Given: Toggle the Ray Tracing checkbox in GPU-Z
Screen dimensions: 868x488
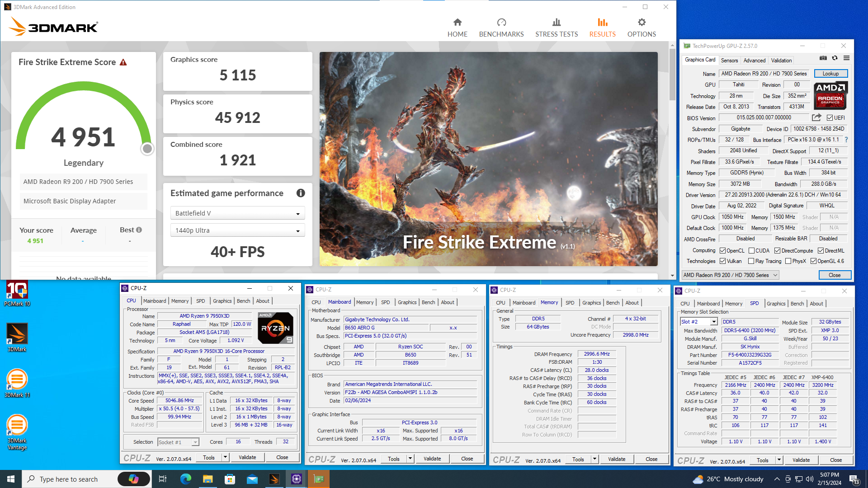Looking at the screenshot, I should point(751,261).
